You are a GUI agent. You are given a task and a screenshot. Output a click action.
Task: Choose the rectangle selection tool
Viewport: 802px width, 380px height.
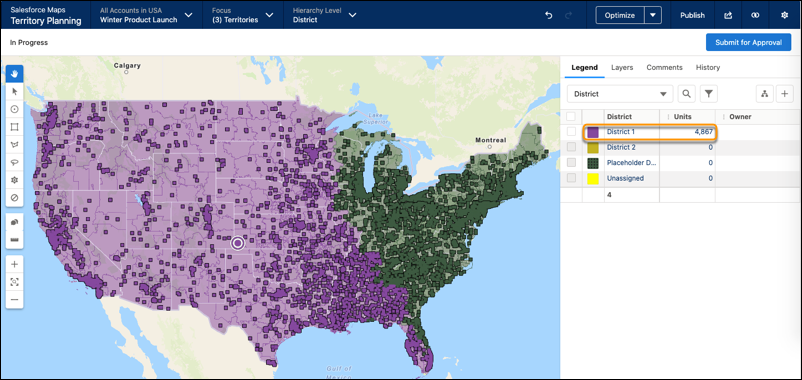pyautogui.click(x=14, y=126)
